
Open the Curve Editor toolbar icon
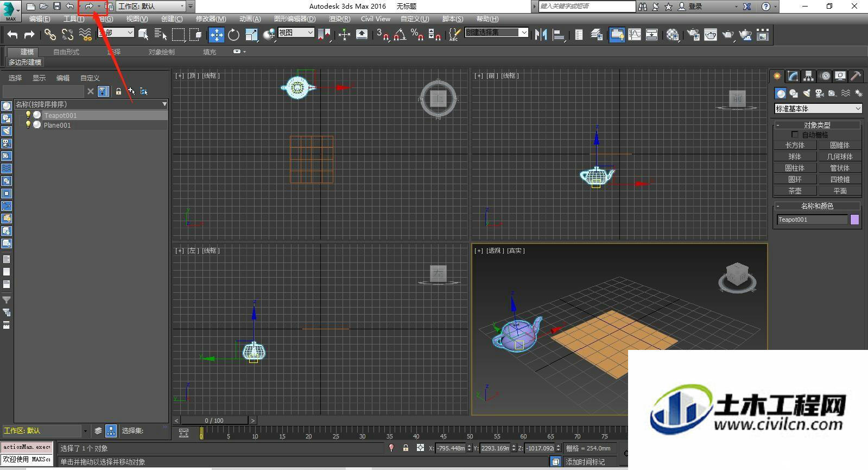635,35
